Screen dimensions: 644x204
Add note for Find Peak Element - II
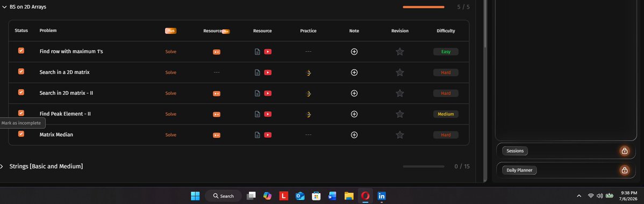coord(354,114)
